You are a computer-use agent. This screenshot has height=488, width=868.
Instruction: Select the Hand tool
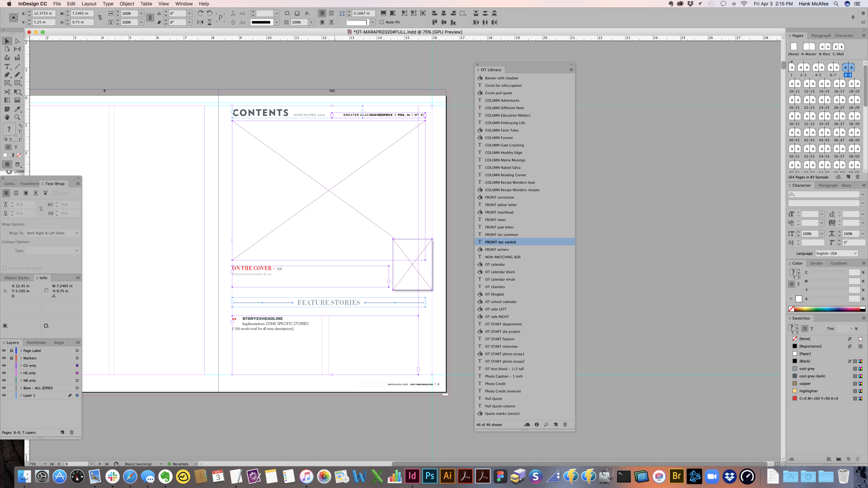[x=7, y=117]
